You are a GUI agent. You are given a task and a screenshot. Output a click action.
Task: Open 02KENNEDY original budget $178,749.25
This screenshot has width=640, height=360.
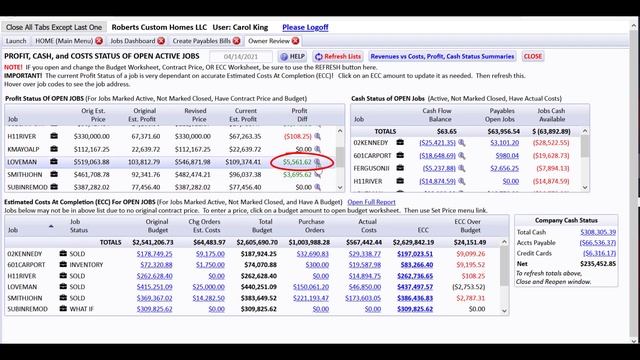tap(154, 254)
